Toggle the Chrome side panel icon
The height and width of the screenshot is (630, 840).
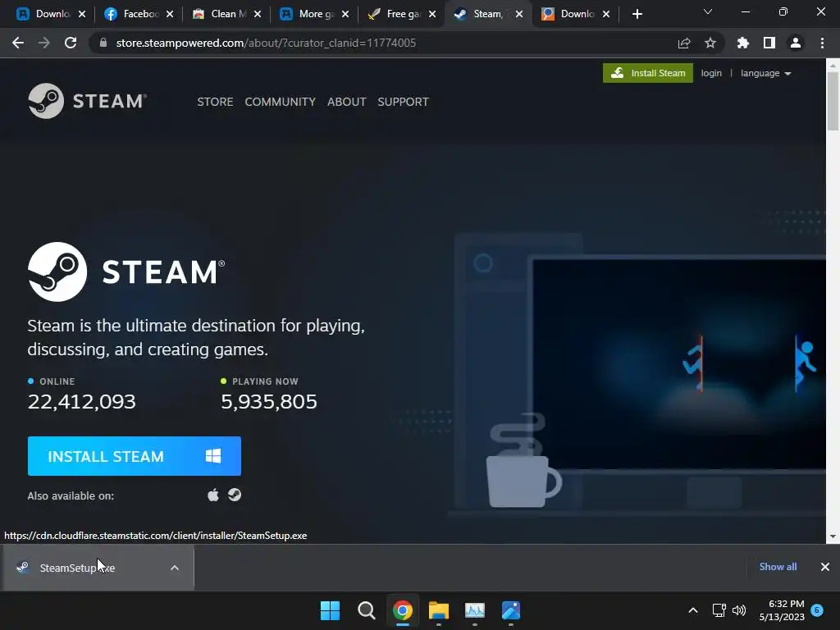click(x=769, y=43)
